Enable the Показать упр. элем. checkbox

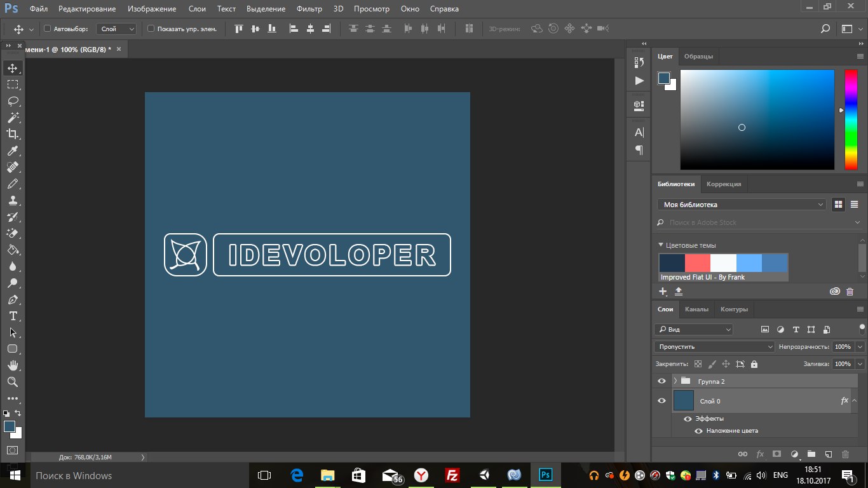[151, 29]
